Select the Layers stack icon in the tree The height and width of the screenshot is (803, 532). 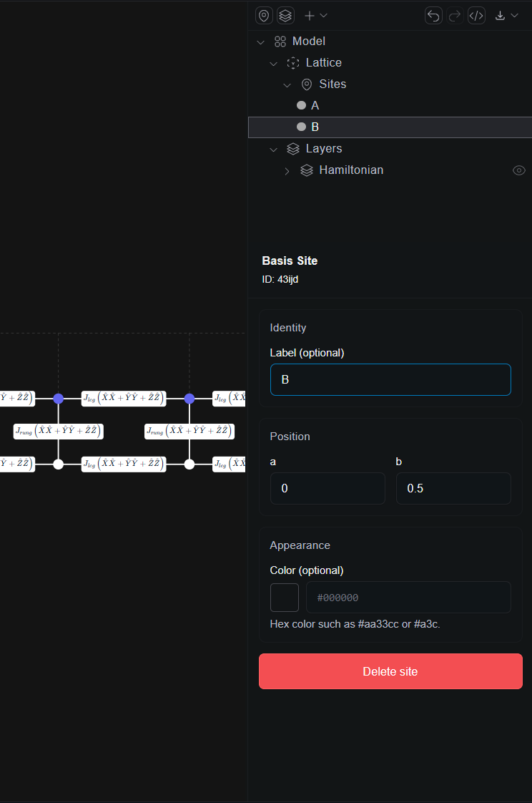point(293,149)
